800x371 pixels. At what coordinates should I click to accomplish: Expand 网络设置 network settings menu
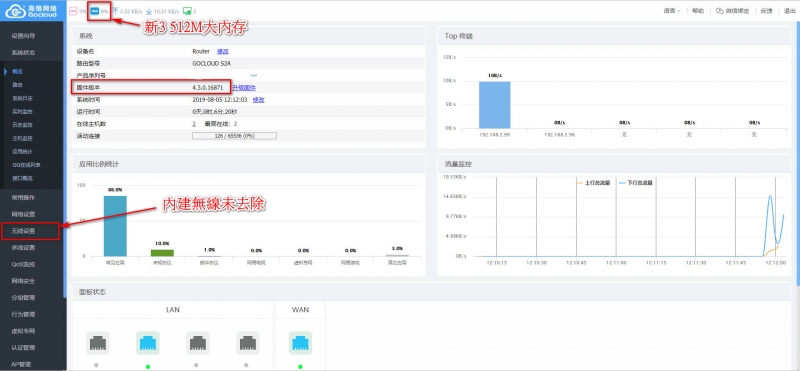(23, 214)
